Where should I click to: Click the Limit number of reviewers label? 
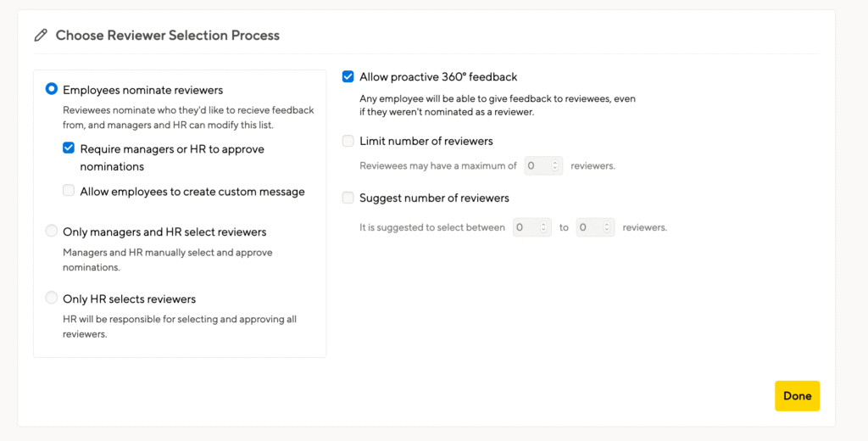pyautogui.click(x=426, y=142)
